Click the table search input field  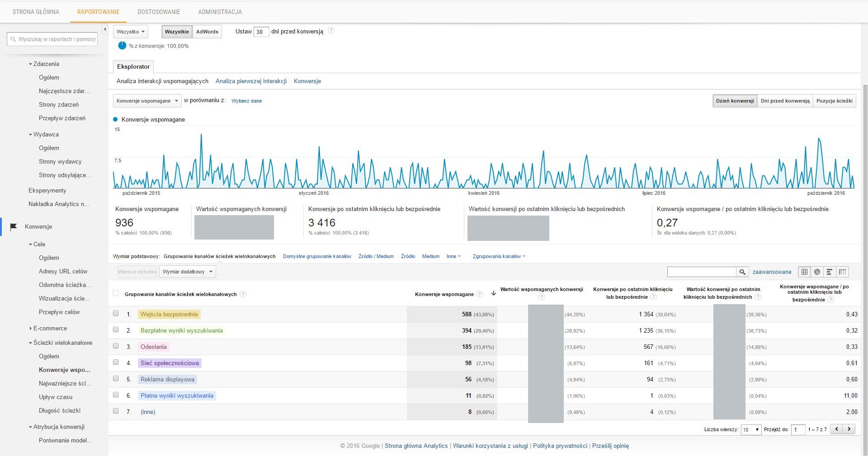point(702,272)
